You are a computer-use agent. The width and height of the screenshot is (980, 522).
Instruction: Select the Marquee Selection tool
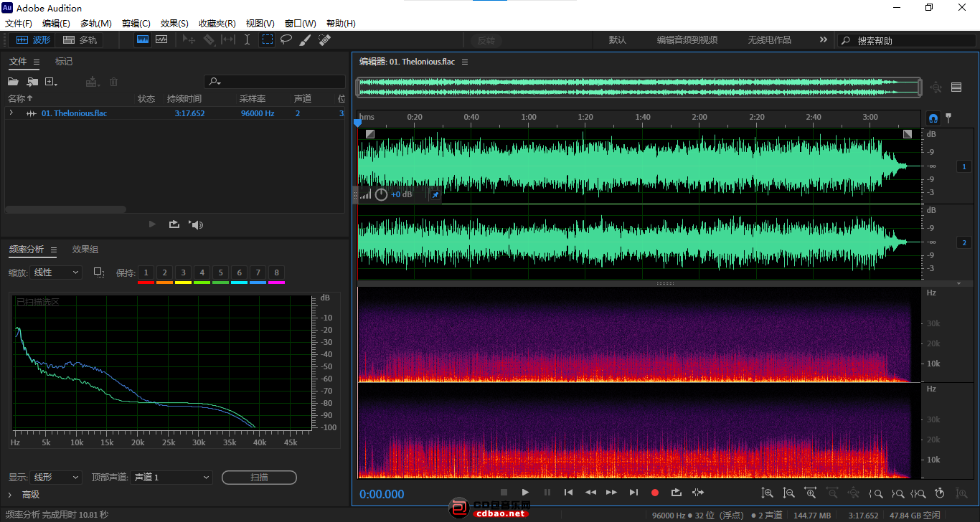coord(267,40)
